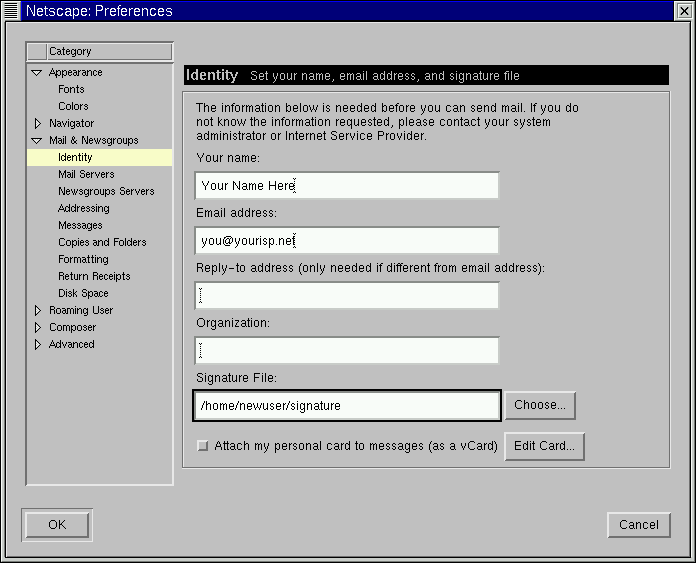This screenshot has height=563, width=696.
Task: Expand the Roaming User category
Action: [37, 311]
